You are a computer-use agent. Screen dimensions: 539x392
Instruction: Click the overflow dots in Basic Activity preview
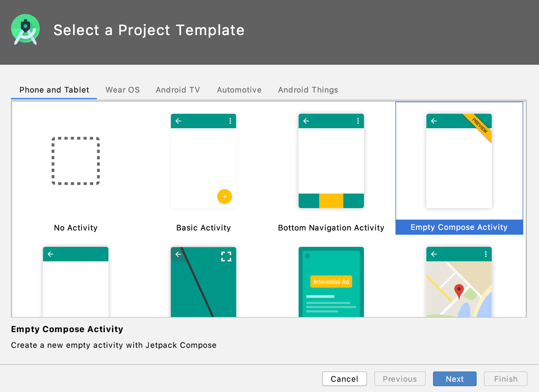pos(230,121)
